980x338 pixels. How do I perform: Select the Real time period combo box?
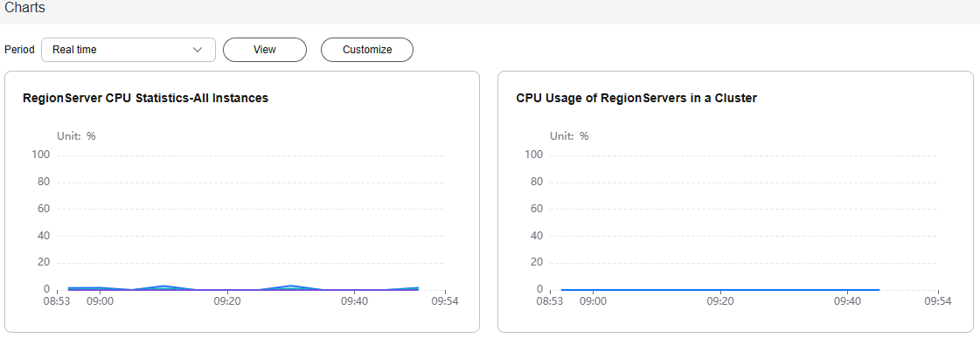(129, 50)
